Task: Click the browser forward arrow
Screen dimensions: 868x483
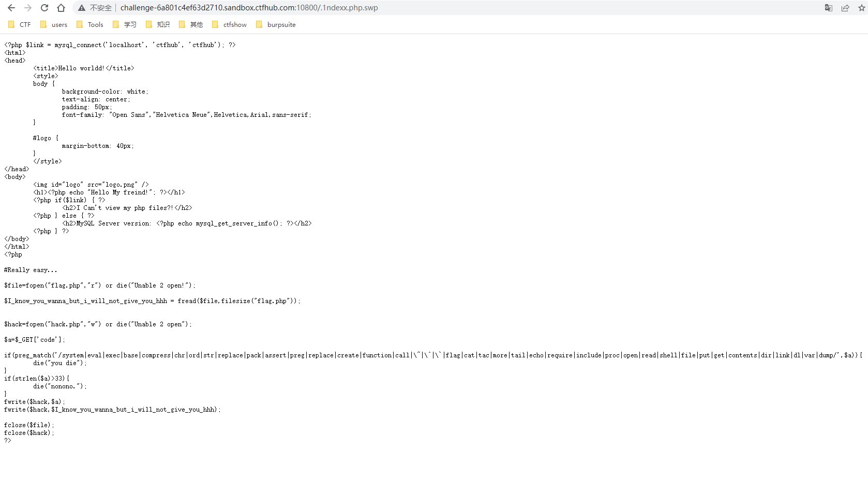Action: [28, 8]
